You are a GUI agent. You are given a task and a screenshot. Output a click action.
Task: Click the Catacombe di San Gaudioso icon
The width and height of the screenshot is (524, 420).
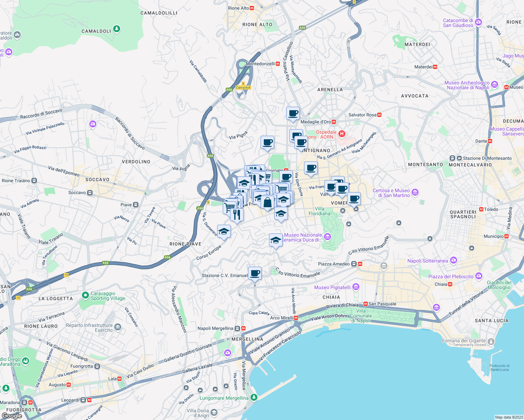[x=479, y=23]
